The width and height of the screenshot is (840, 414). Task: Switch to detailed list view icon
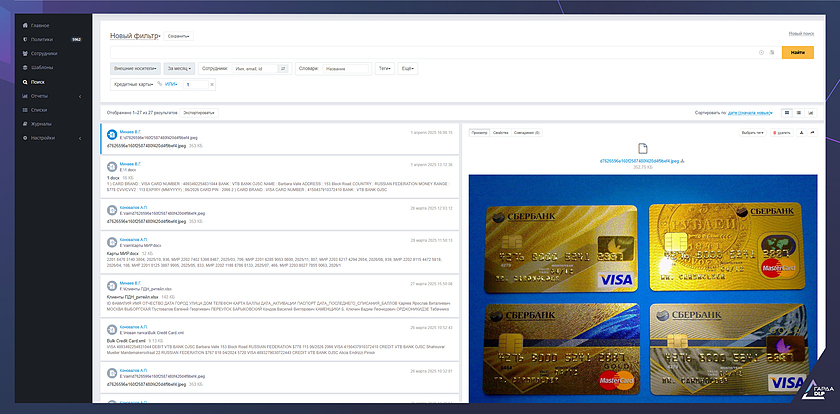tap(786, 113)
